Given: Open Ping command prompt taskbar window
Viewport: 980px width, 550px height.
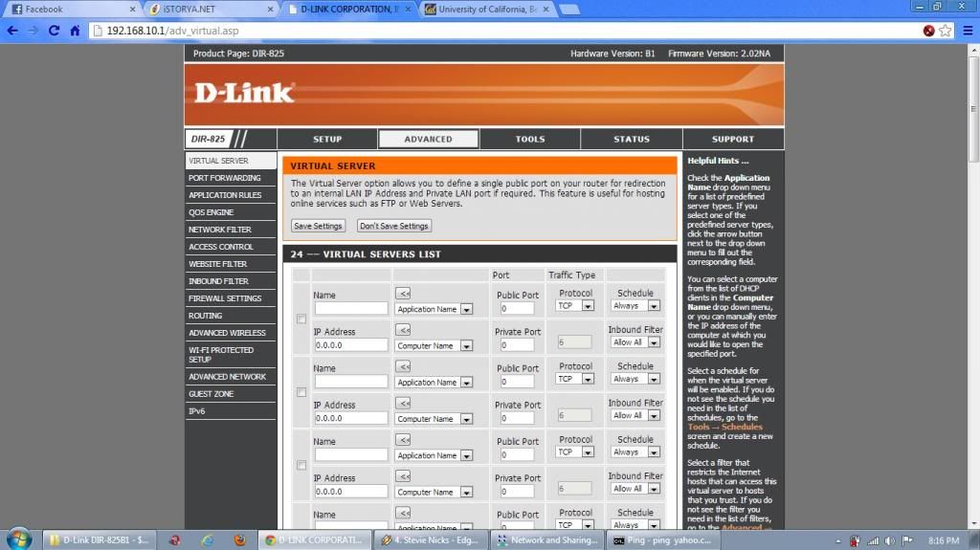Looking at the screenshot, I should point(662,540).
